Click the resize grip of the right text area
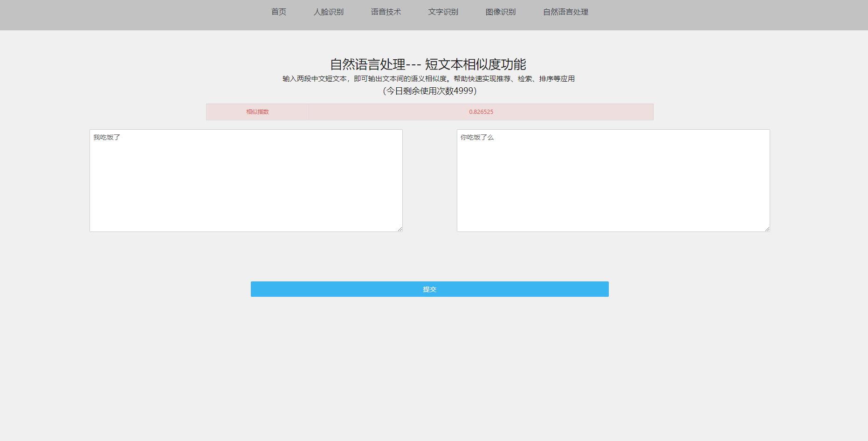The image size is (868, 441). coord(767,228)
